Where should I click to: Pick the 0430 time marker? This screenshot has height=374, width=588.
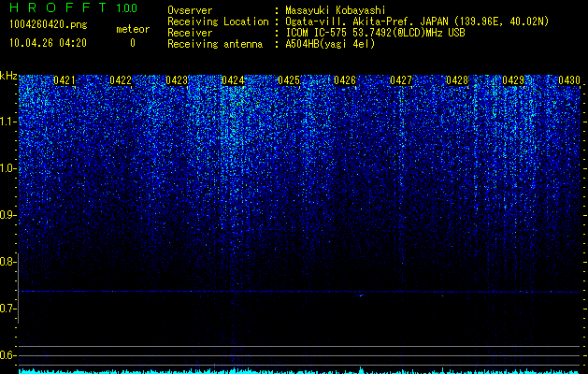click(x=569, y=80)
